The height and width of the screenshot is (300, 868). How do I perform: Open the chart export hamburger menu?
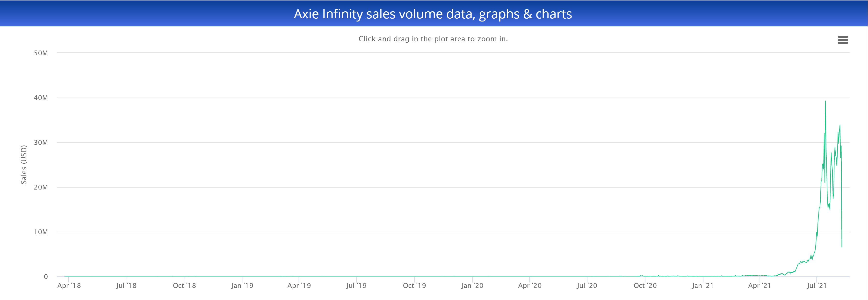[843, 40]
